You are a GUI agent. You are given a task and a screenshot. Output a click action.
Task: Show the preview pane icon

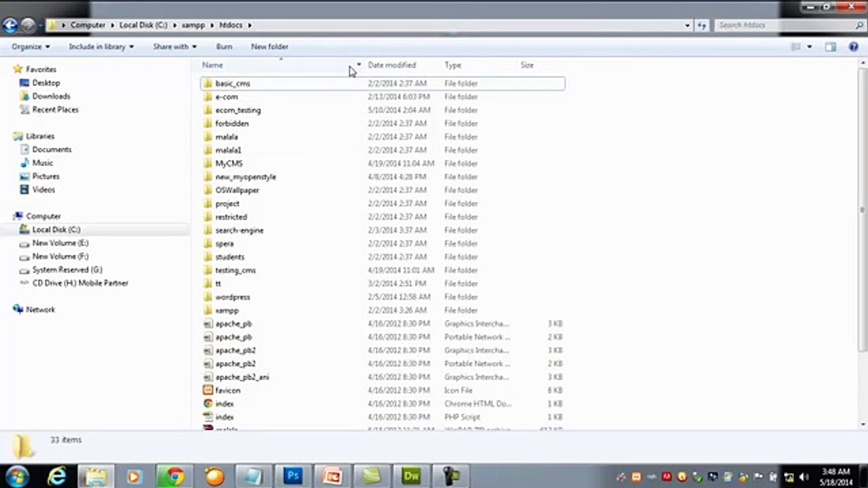click(831, 47)
